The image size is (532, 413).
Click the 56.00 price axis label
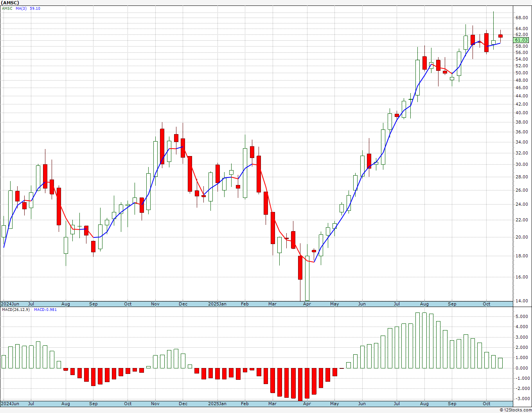[x=521, y=52]
